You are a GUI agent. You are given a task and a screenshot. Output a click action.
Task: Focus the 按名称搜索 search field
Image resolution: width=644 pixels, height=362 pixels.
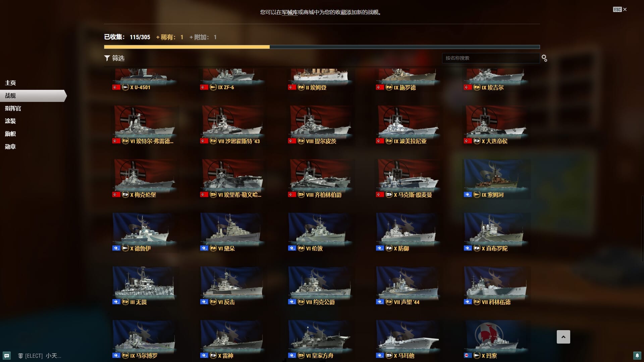(x=490, y=58)
